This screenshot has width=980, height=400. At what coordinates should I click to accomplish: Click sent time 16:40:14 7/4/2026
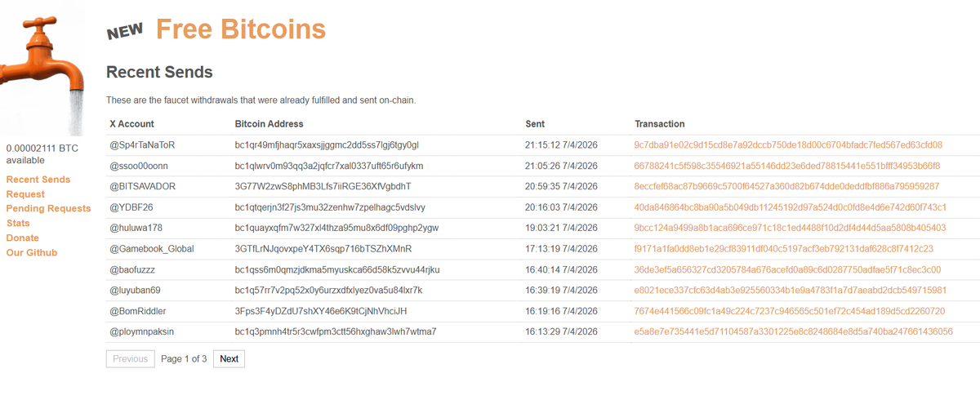click(562, 270)
